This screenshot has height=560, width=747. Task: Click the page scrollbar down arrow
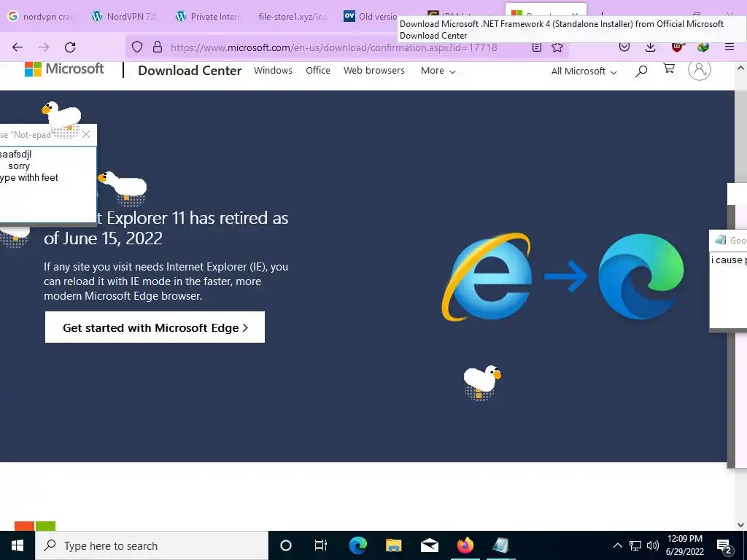click(740, 525)
